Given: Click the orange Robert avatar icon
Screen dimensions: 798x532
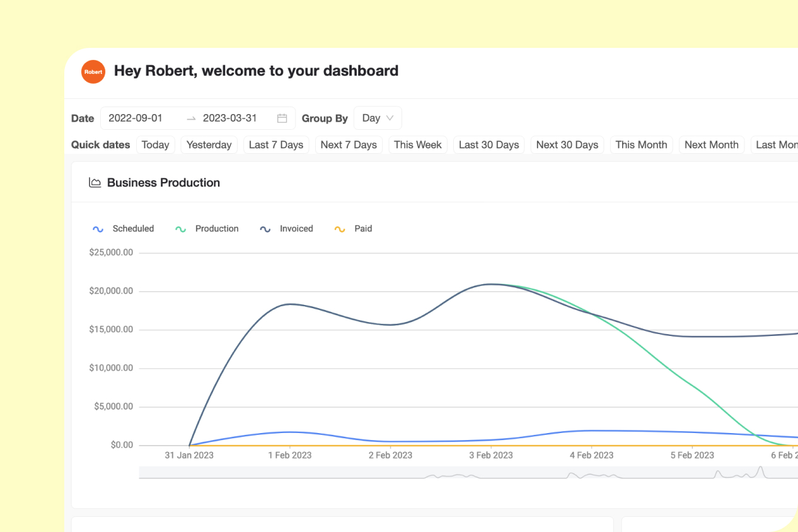Looking at the screenshot, I should click(x=93, y=71).
